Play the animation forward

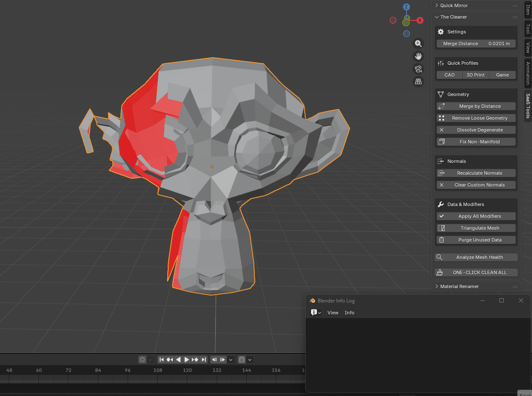(187, 360)
